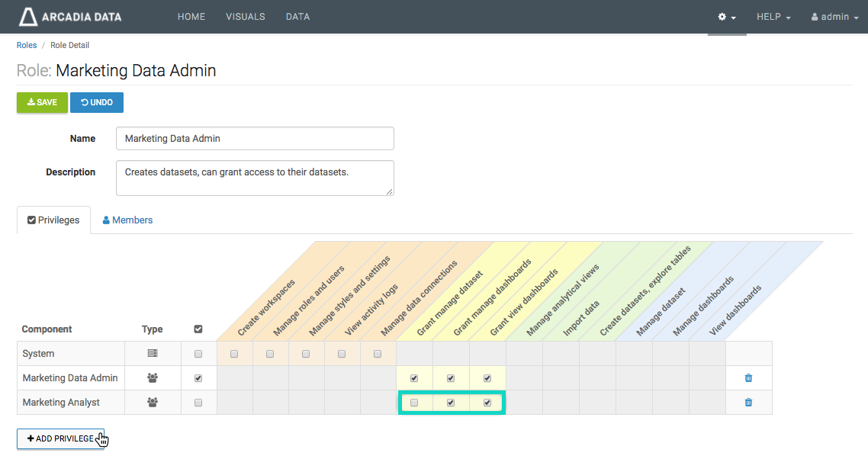Click the Marketing Data Admin group icon
Image resolution: width=868 pixels, height=456 pixels.
pyautogui.click(x=153, y=377)
